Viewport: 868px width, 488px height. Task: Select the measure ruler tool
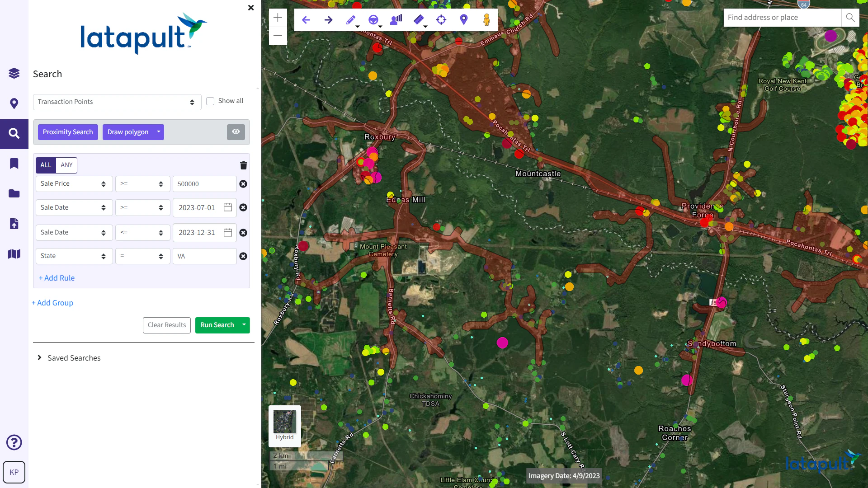tap(419, 20)
